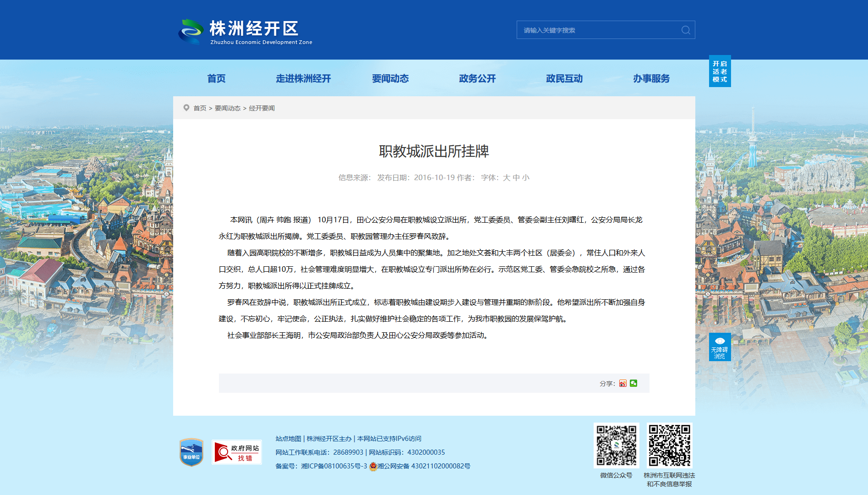The width and height of the screenshot is (868, 495).
Task: Share article via WeChat icon
Action: [x=633, y=383]
